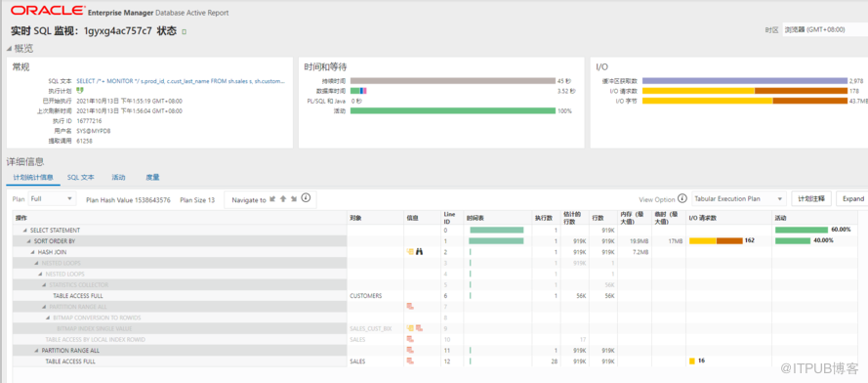Click the up-arrow Navigate to icon
This screenshot has height=383, width=868.
[x=283, y=199]
